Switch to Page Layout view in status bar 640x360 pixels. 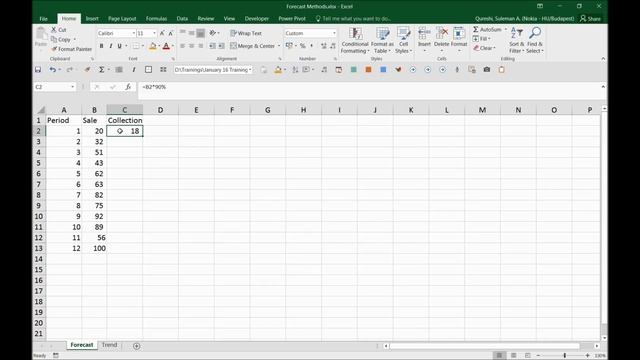tap(513, 356)
